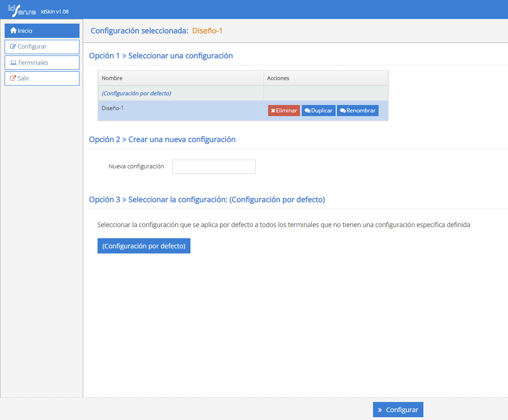Click the blue (Configuración por defecto) button
Viewport: 508px width, 420px height.
click(x=144, y=246)
